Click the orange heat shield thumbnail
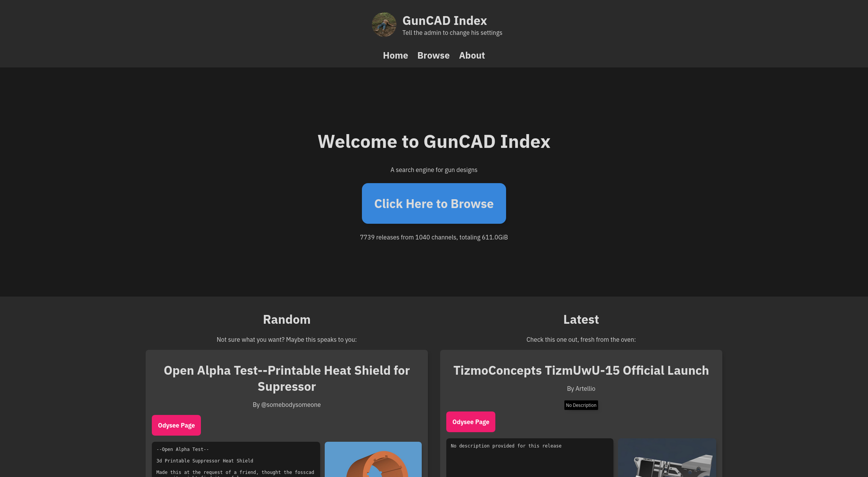The height and width of the screenshot is (477, 868). (x=373, y=459)
